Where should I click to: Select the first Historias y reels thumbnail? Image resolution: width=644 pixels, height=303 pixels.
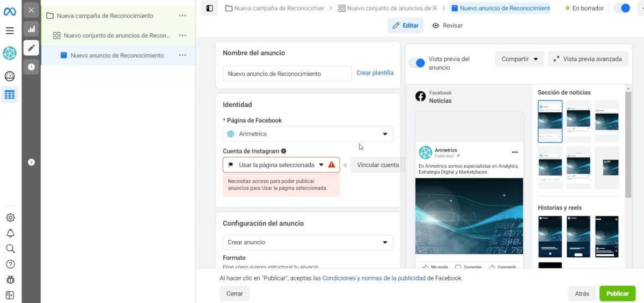coord(550,236)
